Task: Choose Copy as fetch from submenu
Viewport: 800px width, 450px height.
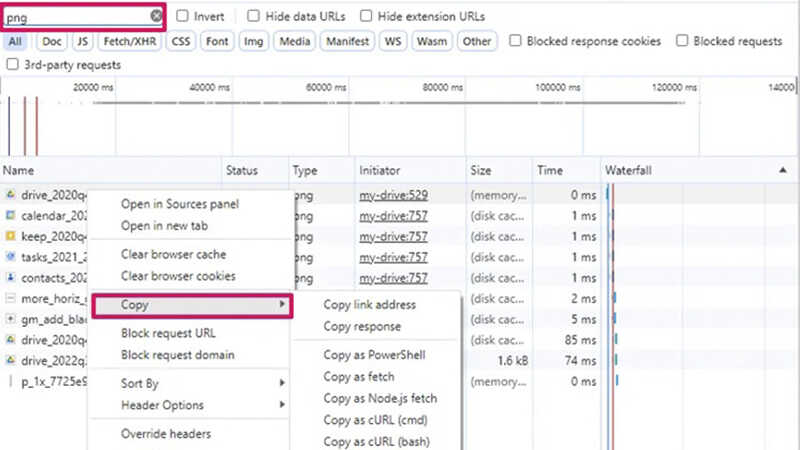Action: pos(359,377)
